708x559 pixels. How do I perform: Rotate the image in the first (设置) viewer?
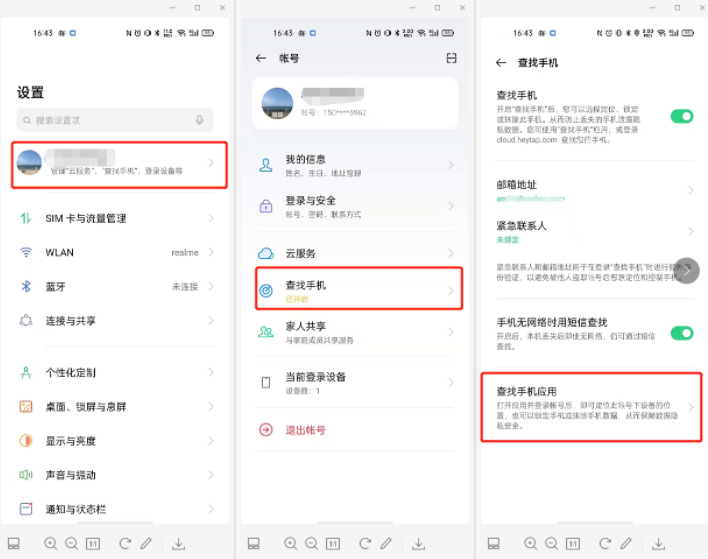tap(125, 543)
